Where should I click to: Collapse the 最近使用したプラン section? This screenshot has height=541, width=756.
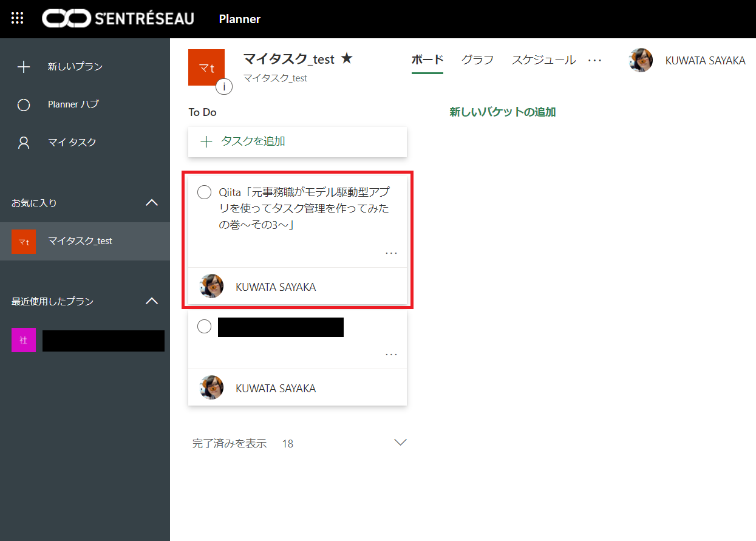point(152,301)
